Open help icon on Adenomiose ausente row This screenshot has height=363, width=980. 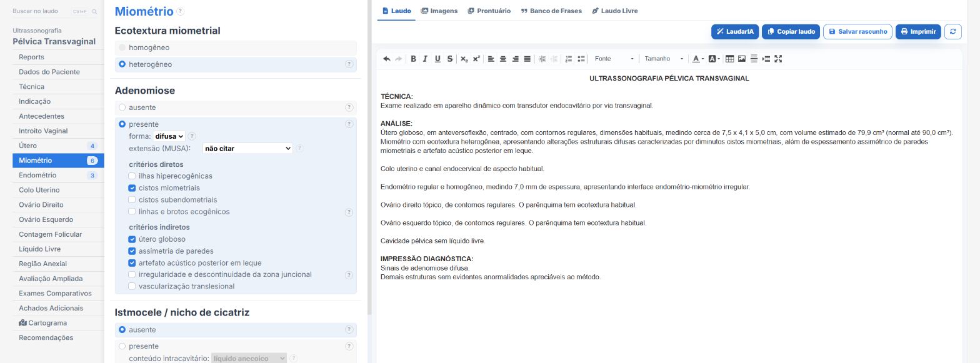click(x=349, y=107)
